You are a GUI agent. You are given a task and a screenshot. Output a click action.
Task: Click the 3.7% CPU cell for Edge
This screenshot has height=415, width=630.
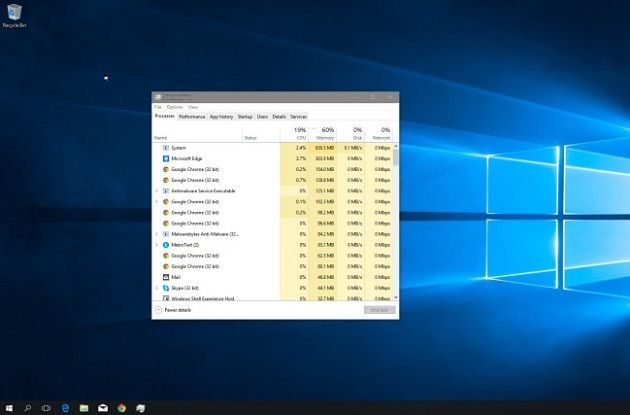click(294, 159)
